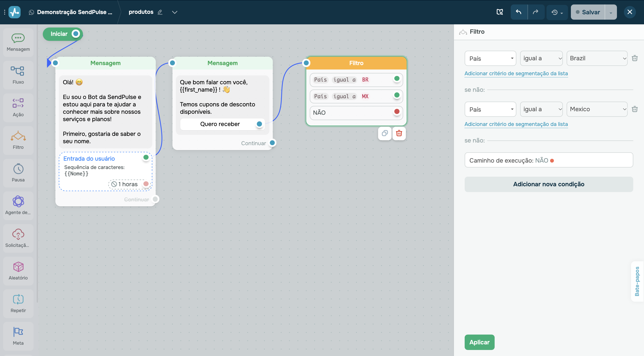Delete the Brazil condition row
The image size is (644, 356).
[x=635, y=59]
